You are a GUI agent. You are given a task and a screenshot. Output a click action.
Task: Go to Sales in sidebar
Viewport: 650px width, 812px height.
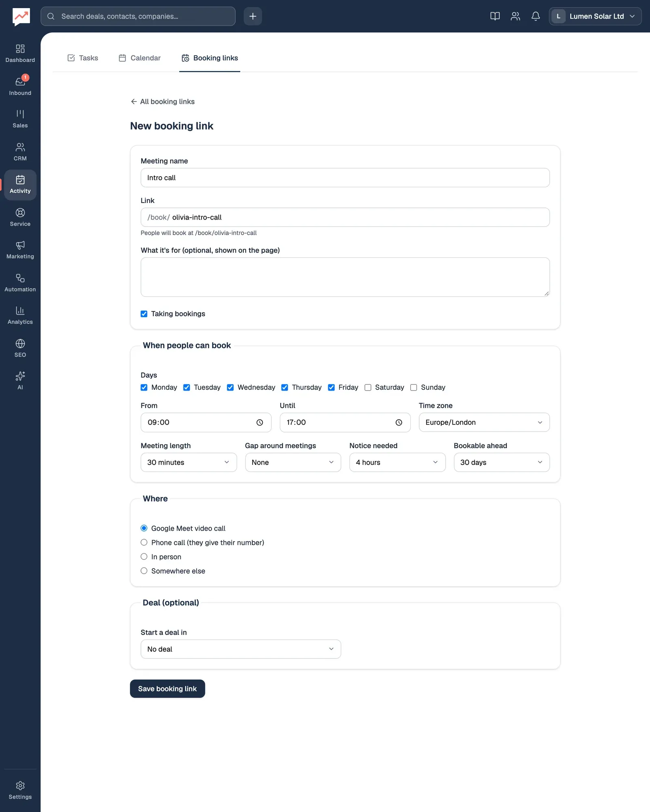[20, 119]
